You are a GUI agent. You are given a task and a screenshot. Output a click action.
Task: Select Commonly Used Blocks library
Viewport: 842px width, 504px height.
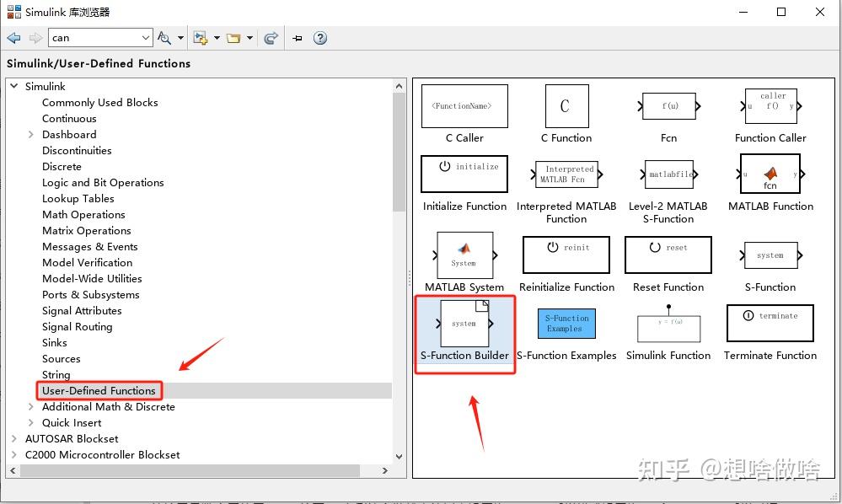pos(100,103)
